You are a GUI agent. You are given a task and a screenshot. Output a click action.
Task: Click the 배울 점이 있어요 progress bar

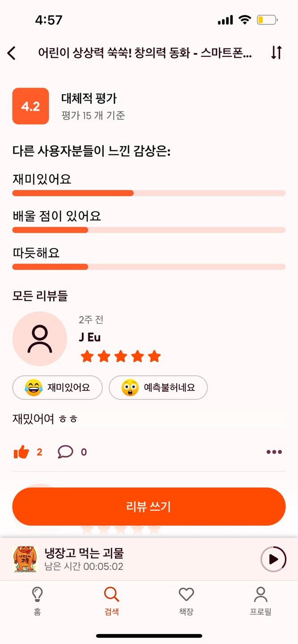(149, 230)
